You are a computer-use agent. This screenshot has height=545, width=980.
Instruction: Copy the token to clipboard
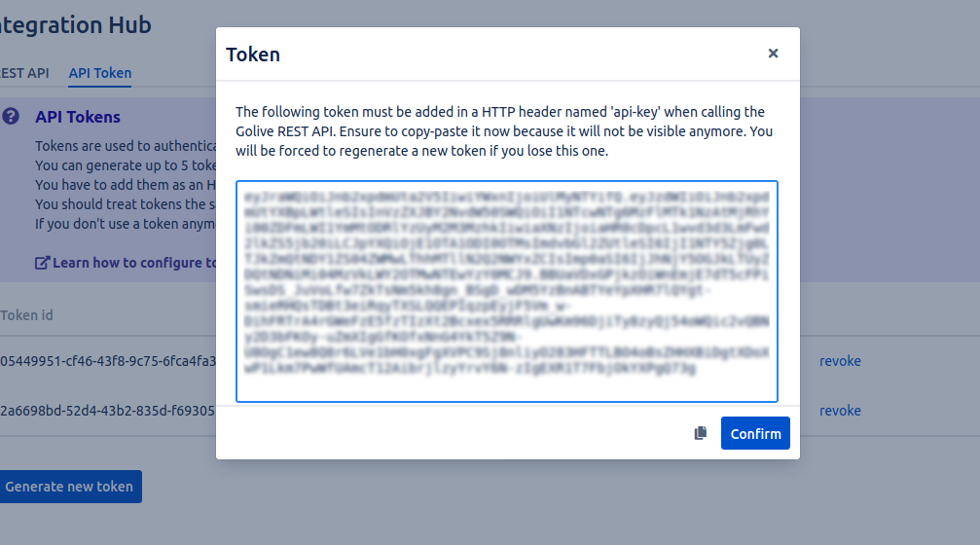(700, 434)
